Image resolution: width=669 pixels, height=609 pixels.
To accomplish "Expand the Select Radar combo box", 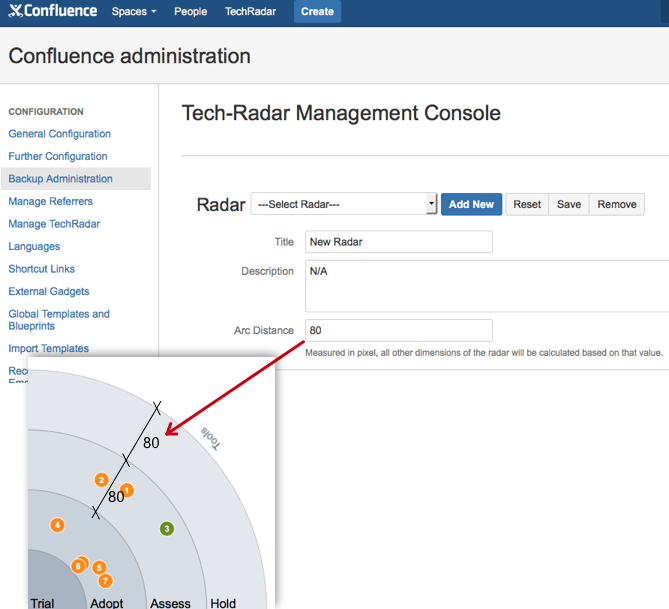I will 343,204.
